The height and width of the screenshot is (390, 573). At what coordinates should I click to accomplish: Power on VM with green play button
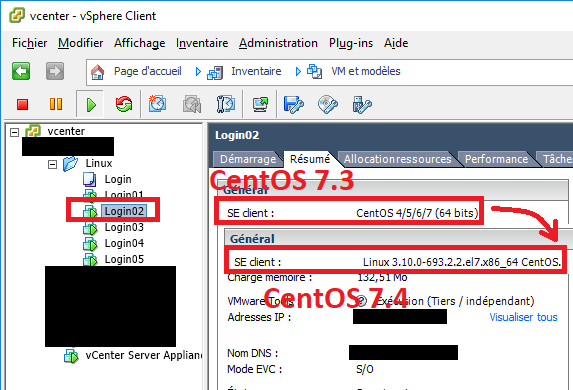(x=91, y=105)
